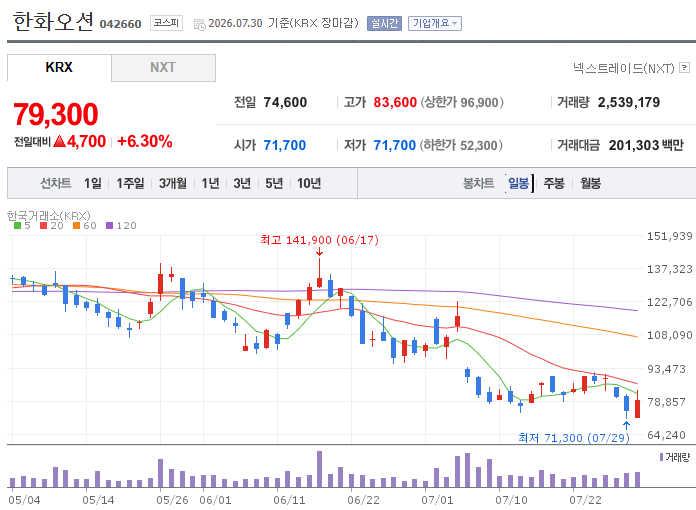Switch to the KRX tab

(59, 67)
